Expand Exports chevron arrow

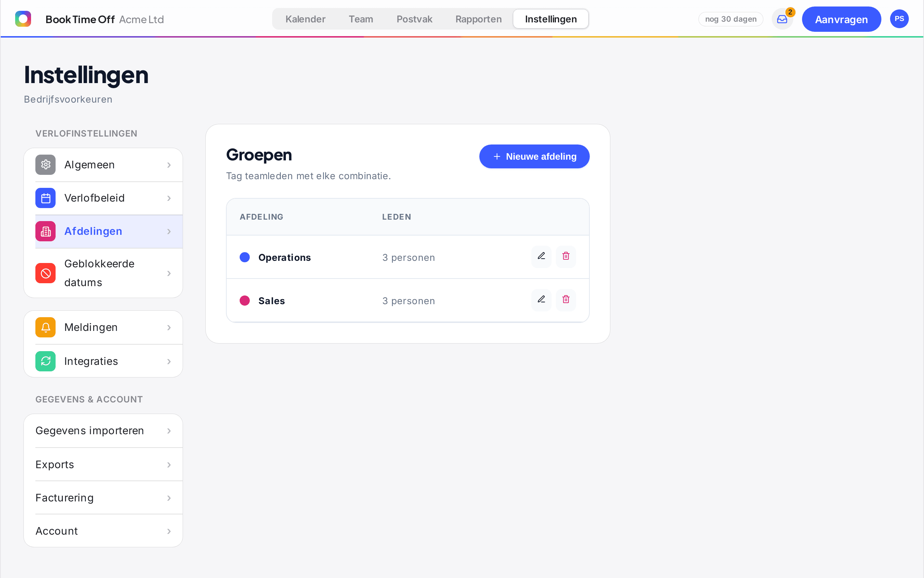tap(169, 465)
